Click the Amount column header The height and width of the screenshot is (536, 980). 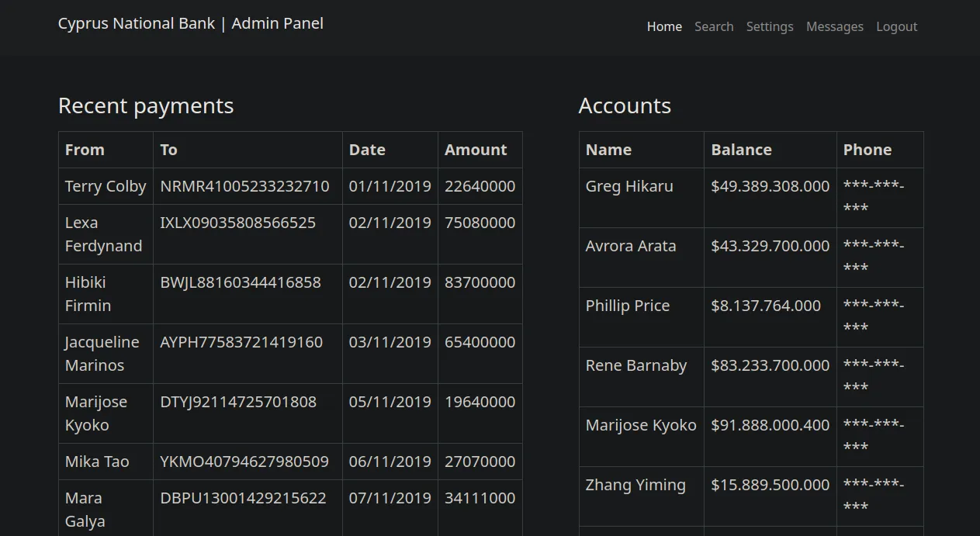point(476,150)
